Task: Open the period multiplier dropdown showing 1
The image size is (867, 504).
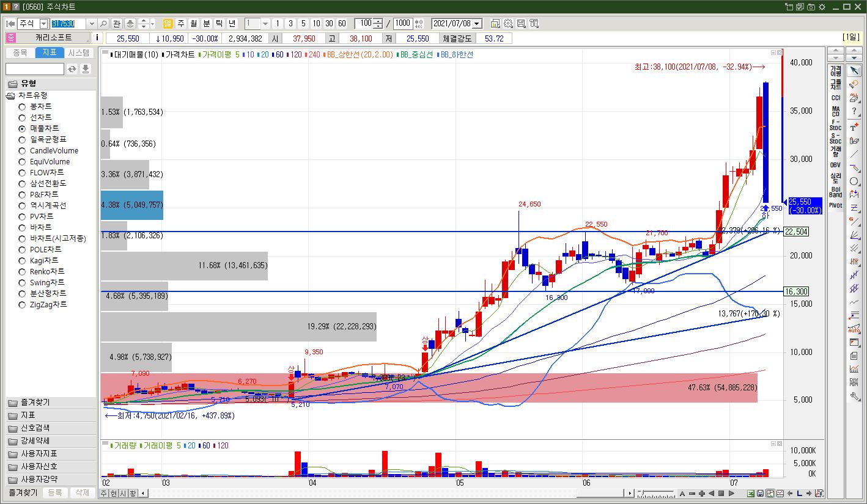Action: pos(265,24)
